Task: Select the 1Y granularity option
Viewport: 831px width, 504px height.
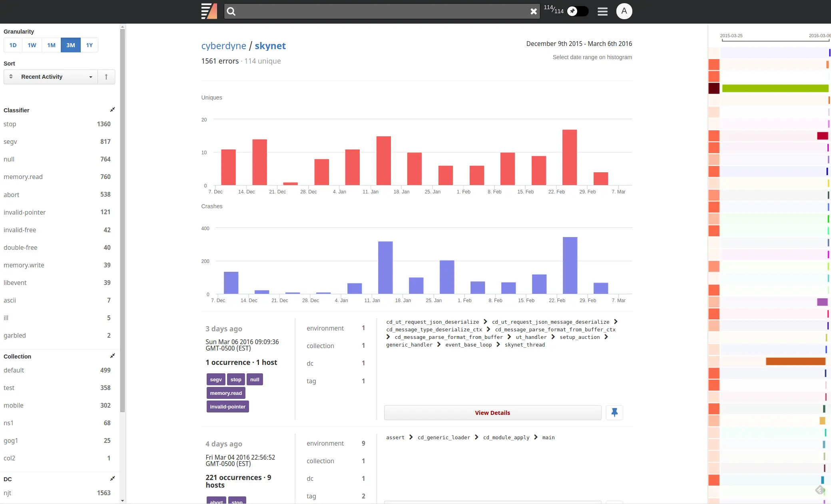Action: [90, 45]
